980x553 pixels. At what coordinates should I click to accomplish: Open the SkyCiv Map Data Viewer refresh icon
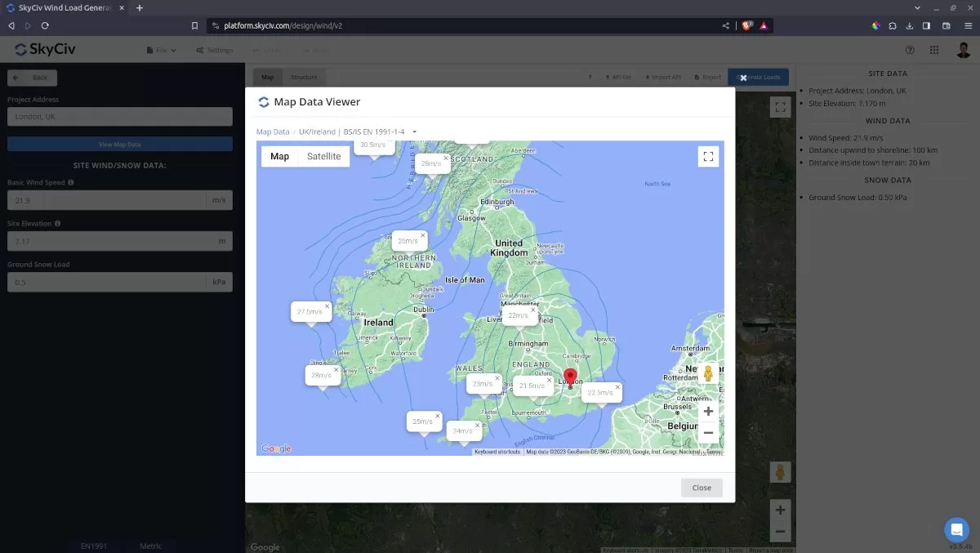(x=263, y=101)
